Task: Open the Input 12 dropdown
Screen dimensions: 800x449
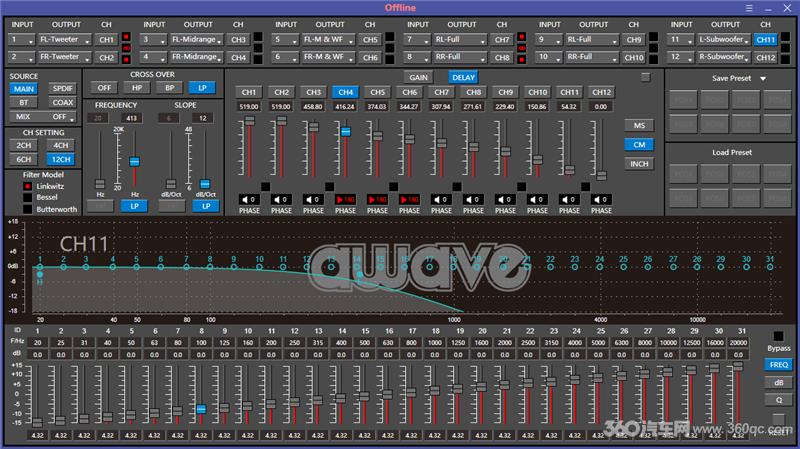Action: pyautogui.click(x=681, y=57)
